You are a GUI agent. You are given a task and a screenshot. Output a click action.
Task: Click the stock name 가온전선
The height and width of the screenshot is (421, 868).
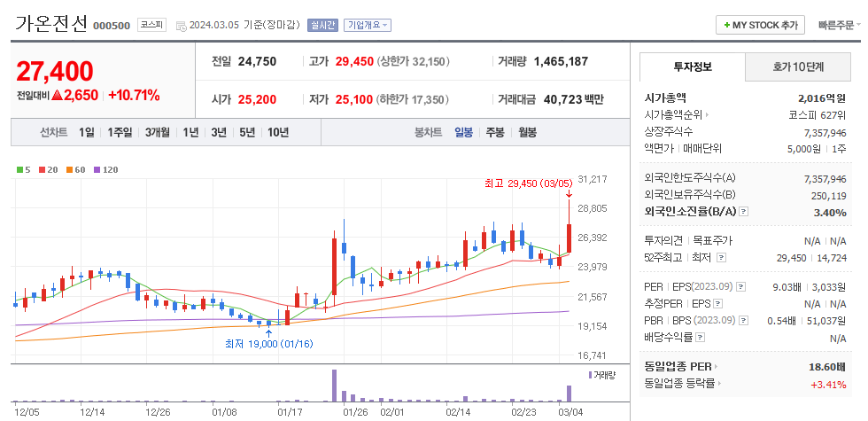[x=51, y=23]
